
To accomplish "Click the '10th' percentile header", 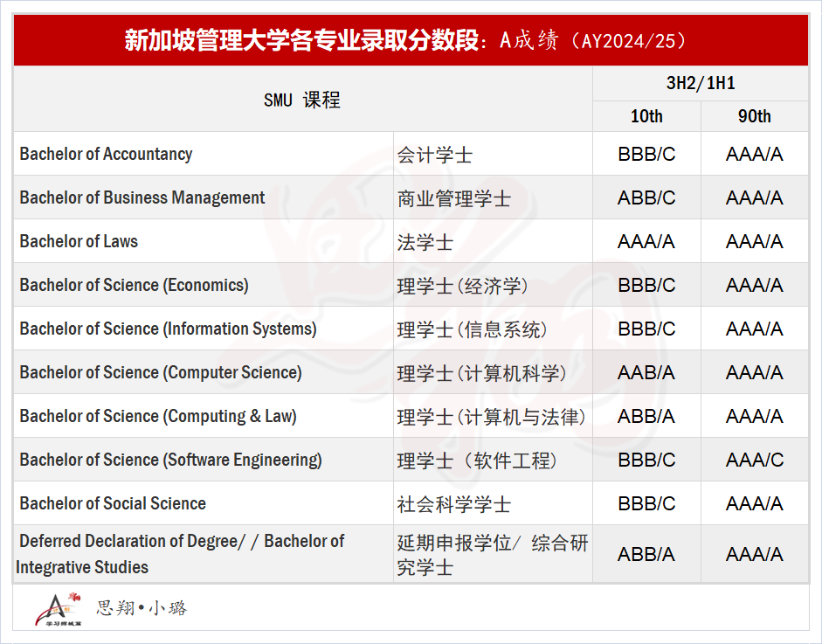I will click(646, 116).
